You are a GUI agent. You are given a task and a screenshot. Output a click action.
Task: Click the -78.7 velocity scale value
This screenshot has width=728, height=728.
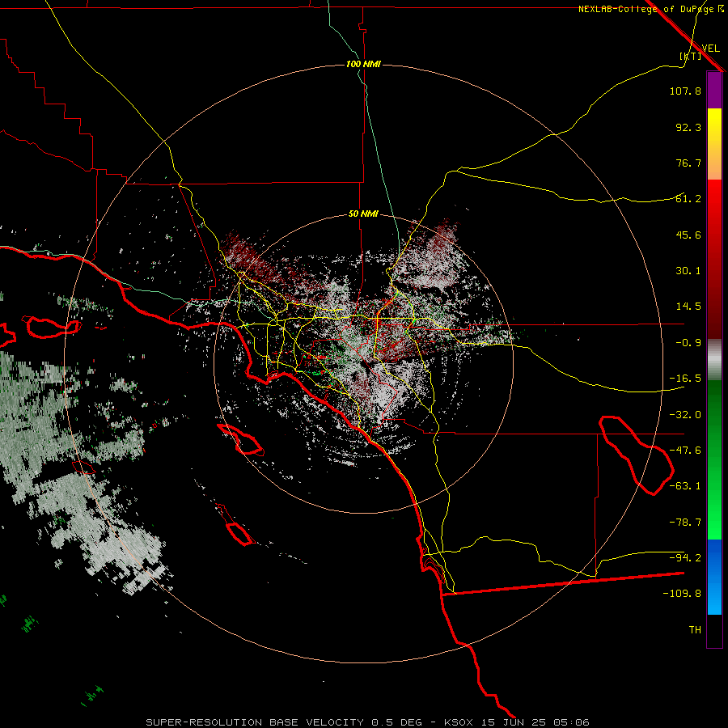pos(685,523)
